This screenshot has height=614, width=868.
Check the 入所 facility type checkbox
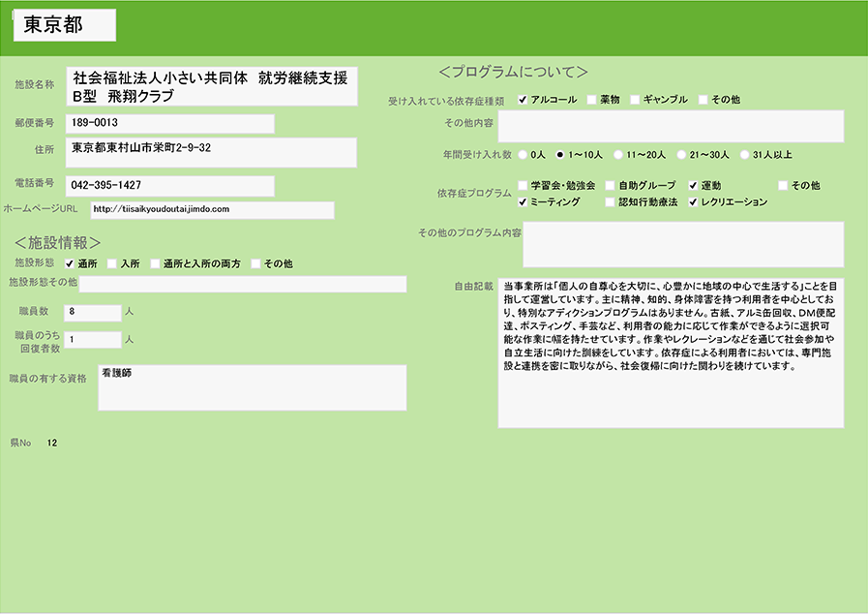click(x=112, y=263)
